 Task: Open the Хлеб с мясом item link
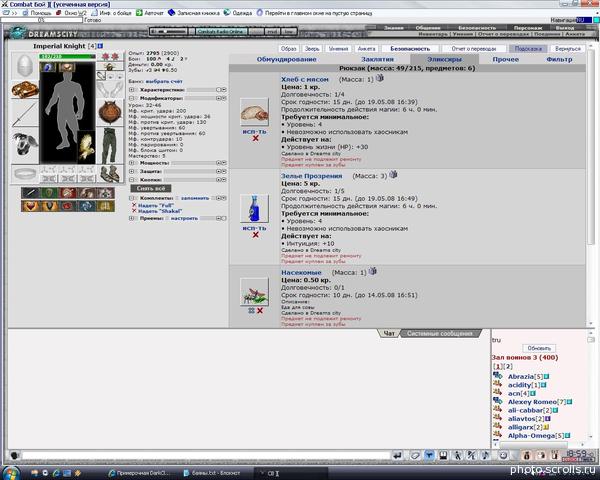coord(305,79)
